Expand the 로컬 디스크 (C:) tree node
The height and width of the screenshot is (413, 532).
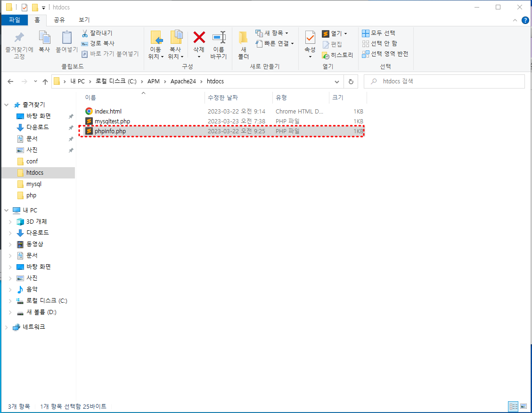coord(10,301)
